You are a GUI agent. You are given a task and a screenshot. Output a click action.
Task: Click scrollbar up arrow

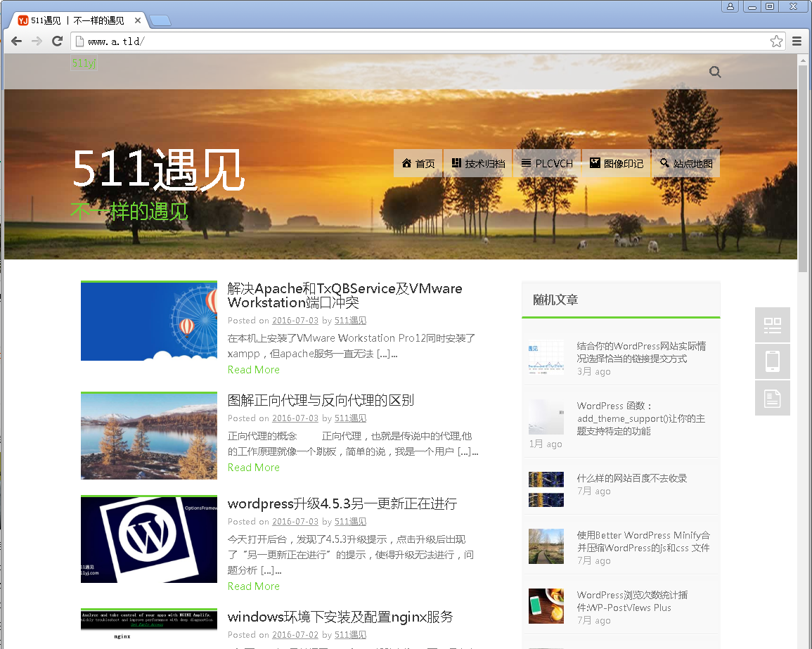pyautogui.click(x=803, y=59)
